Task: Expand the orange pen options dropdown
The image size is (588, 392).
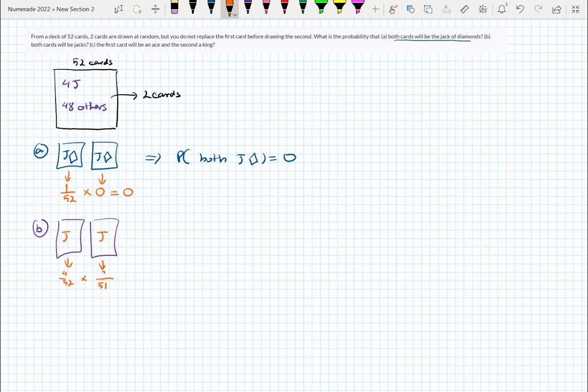Action: pyautogui.click(x=235, y=15)
